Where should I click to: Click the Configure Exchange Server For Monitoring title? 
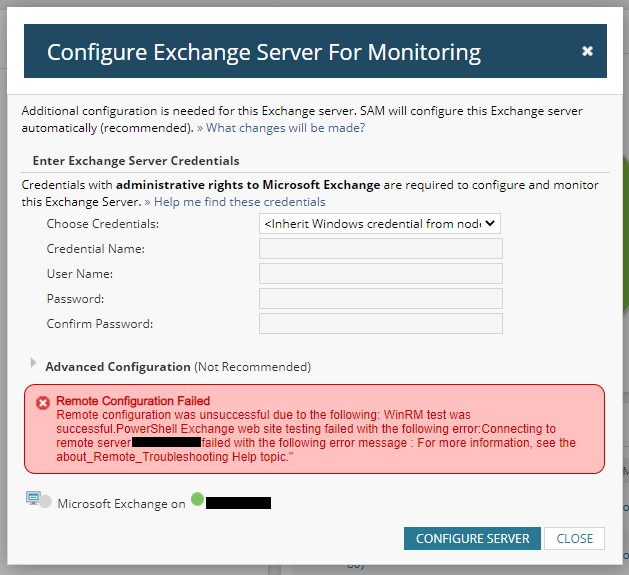pos(264,52)
